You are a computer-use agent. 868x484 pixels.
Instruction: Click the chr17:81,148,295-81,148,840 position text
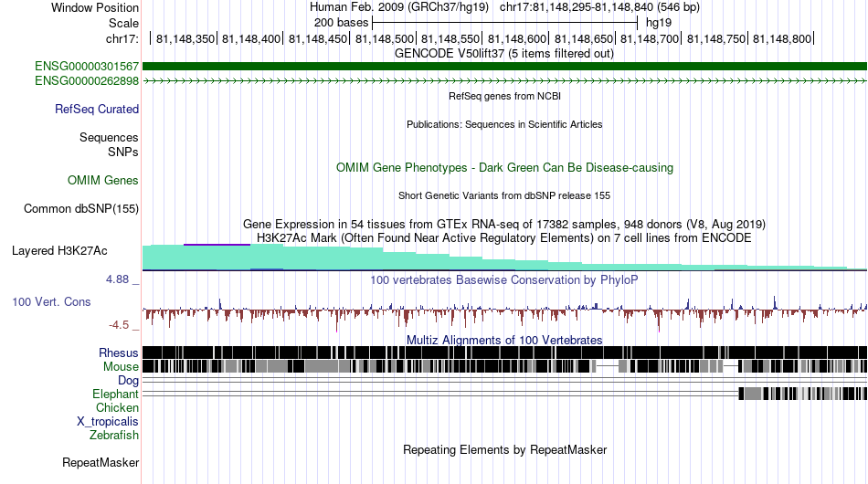point(599,7)
